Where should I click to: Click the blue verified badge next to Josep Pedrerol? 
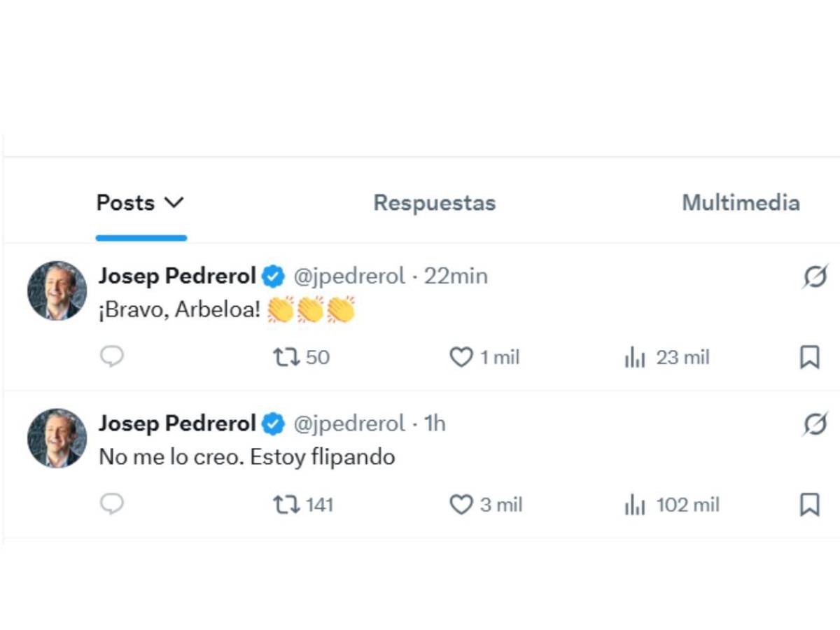coord(273,276)
